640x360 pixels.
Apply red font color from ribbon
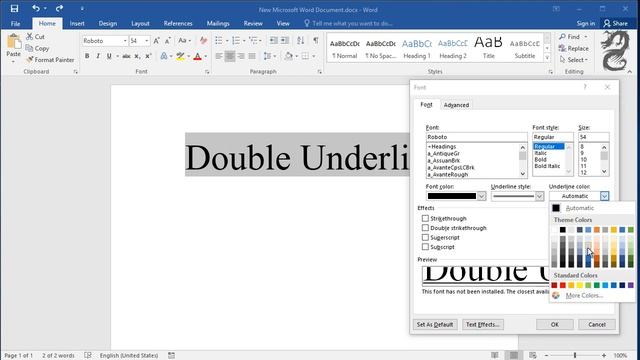tap(198, 56)
